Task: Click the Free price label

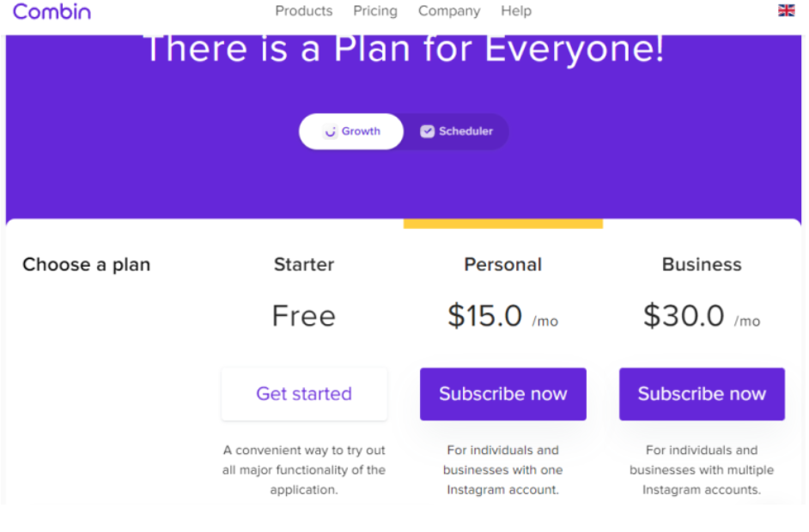Action: (304, 316)
